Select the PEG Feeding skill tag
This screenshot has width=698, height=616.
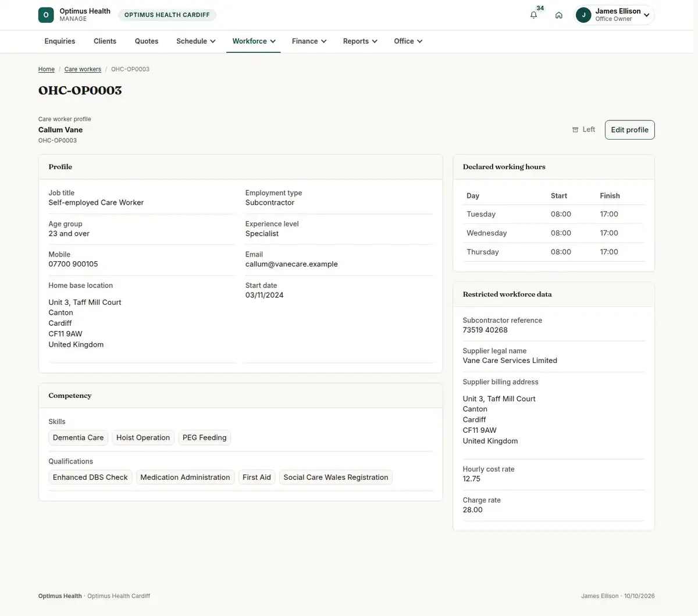tap(204, 437)
